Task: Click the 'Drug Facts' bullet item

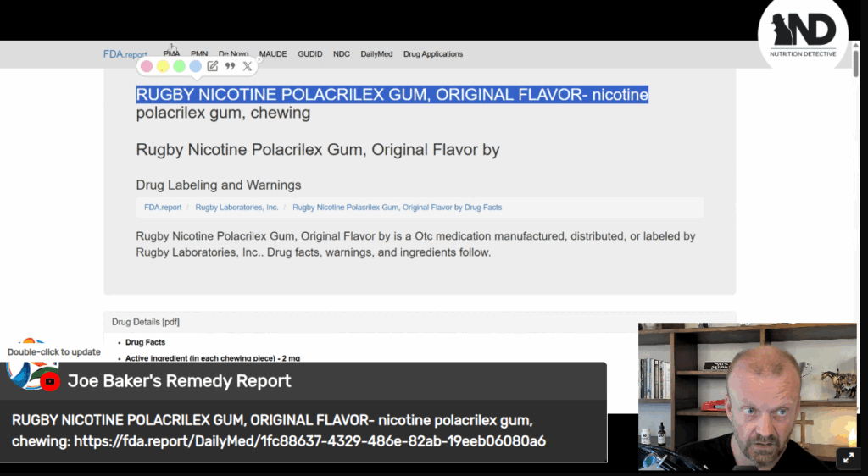Action: click(145, 342)
